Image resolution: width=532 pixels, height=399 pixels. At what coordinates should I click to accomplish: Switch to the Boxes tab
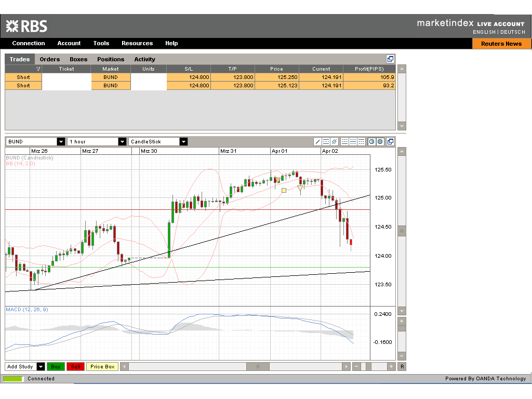tap(78, 59)
